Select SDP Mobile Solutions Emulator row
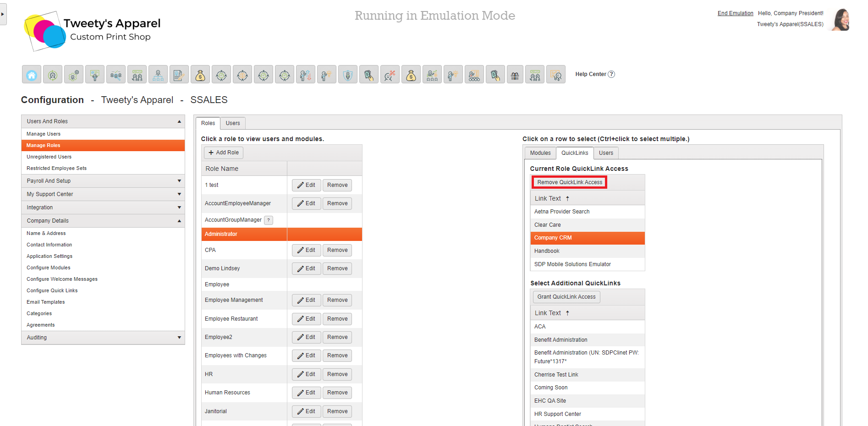Image resolution: width=868 pixels, height=426 pixels. (x=588, y=264)
